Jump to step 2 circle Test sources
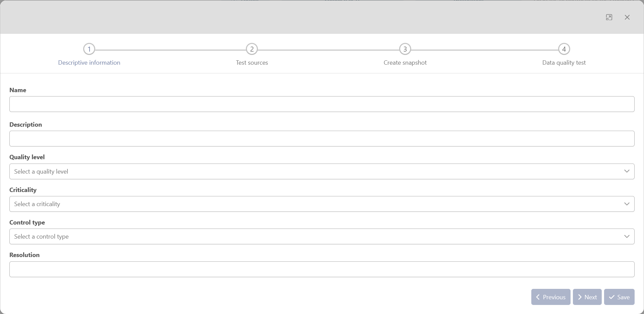This screenshot has width=644, height=314. [x=252, y=49]
